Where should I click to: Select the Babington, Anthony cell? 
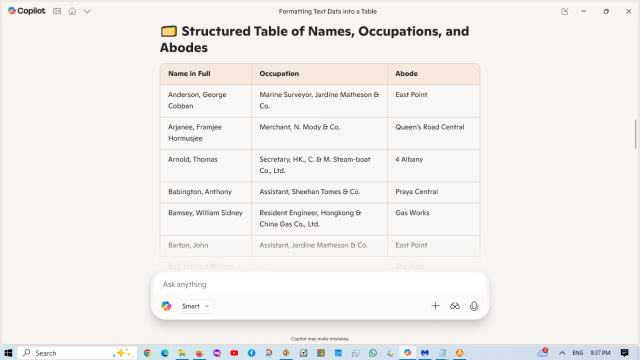click(206, 192)
